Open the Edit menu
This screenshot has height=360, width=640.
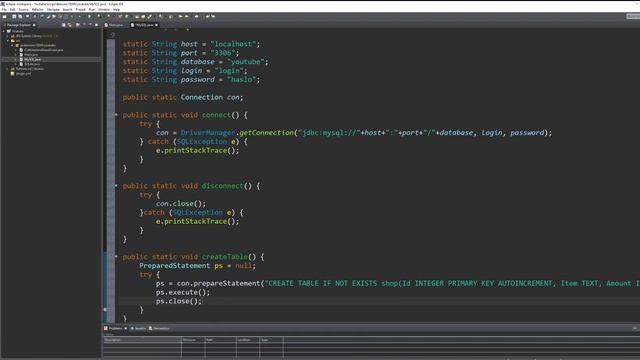click(13, 9)
